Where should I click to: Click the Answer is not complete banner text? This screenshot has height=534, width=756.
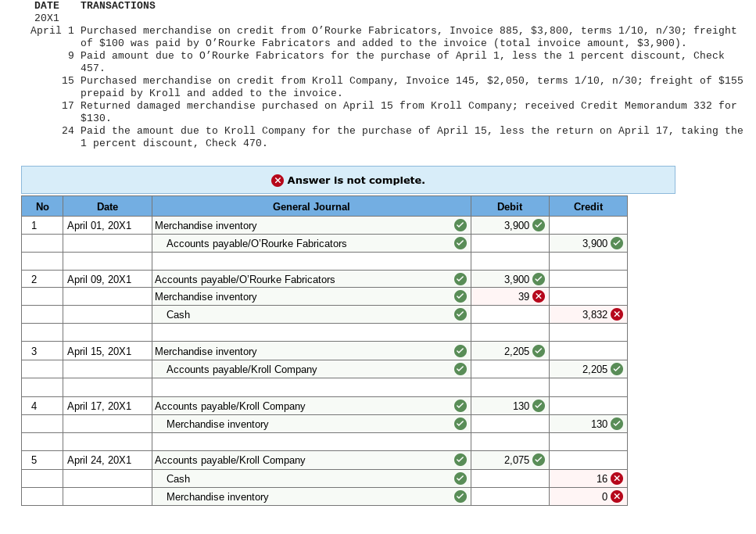click(x=356, y=180)
